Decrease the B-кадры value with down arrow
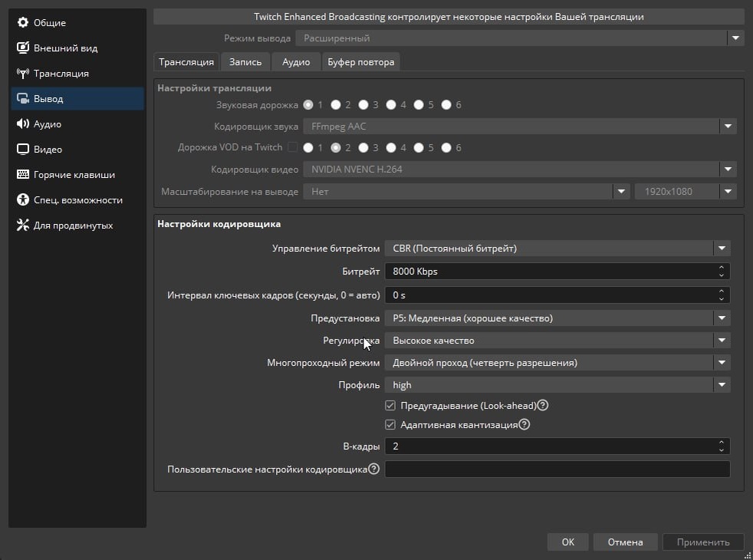 pyautogui.click(x=722, y=450)
